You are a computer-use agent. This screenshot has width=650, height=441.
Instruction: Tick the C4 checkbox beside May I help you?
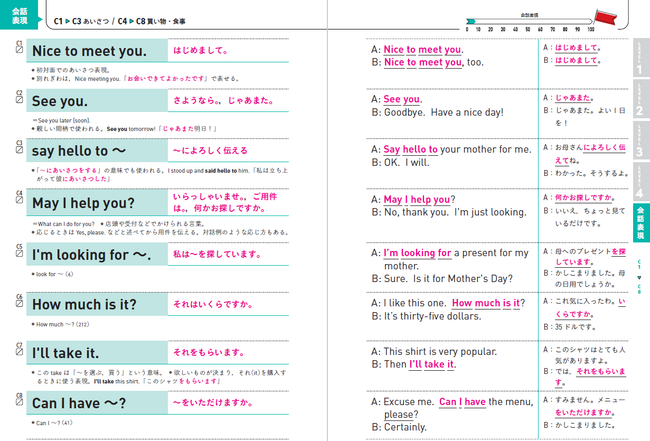point(19,200)
